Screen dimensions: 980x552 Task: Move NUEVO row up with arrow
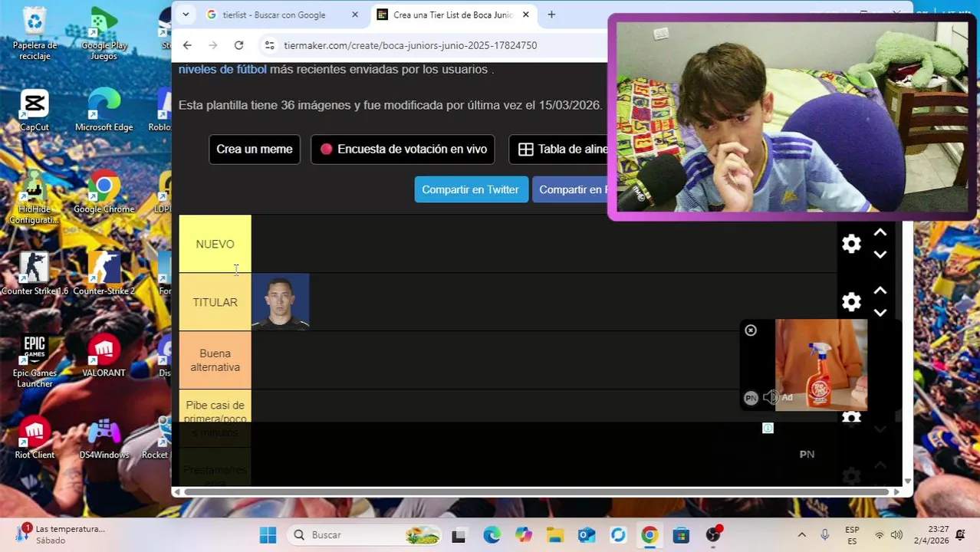click(880, 233)
